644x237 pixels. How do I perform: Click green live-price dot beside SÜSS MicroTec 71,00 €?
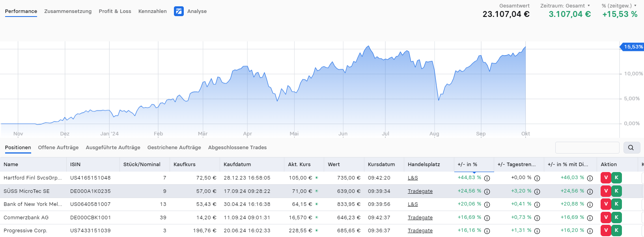[x=317, y=191]
